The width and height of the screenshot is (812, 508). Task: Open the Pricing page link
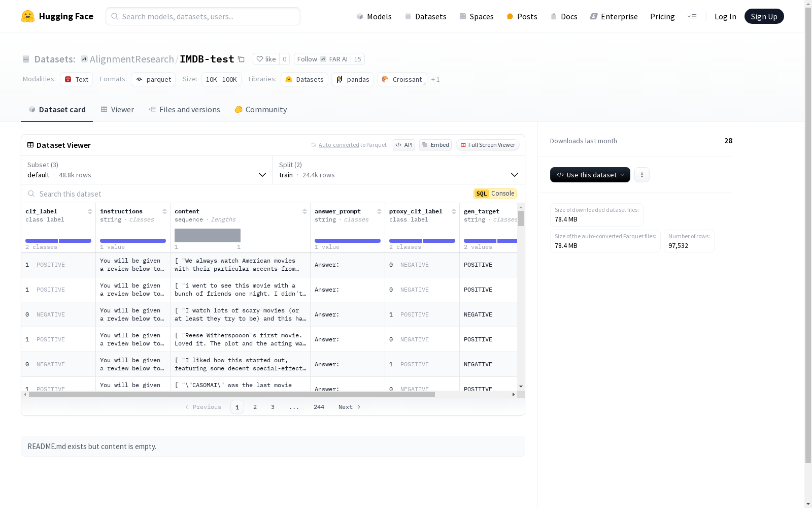point(662,16)
